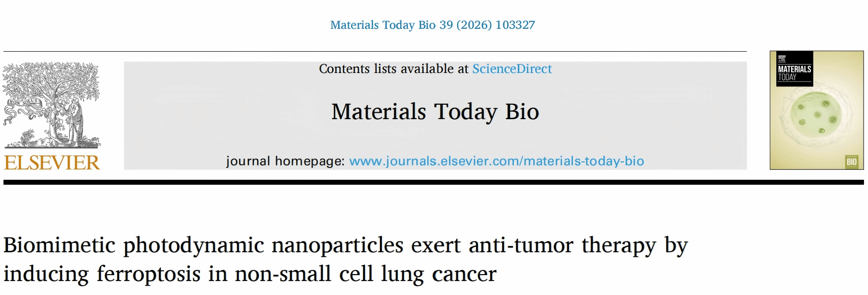
Task: Click the orange ELSEVIER wordmark
Action: pyautogui.click(x=52, y=163)
